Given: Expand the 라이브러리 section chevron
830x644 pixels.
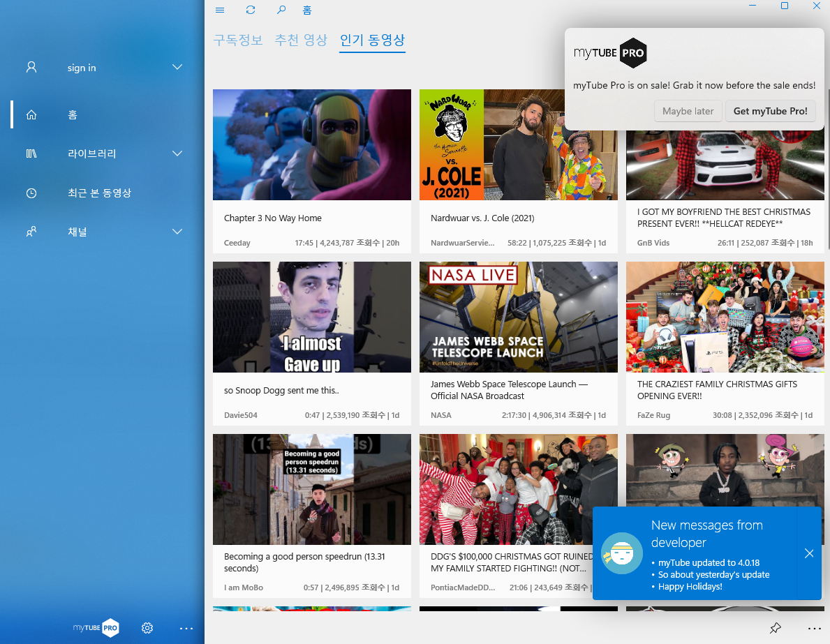Looking at the screenshot, I should [177, 153].
